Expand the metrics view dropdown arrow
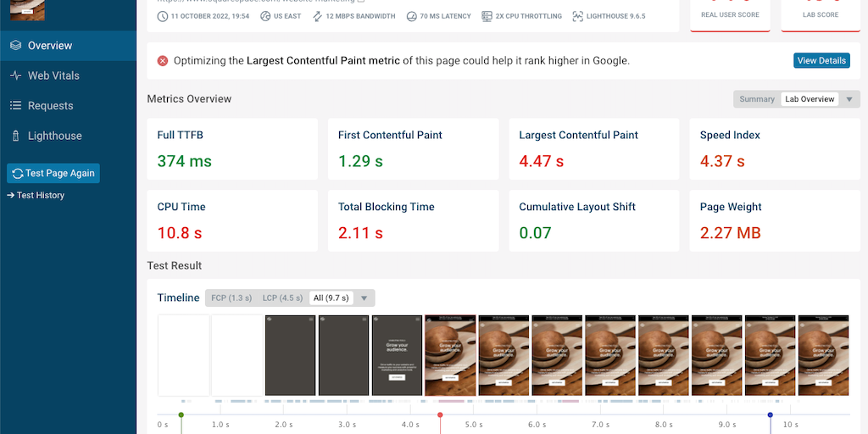Screen dimensions: 868x434 (x=849, y=99)
